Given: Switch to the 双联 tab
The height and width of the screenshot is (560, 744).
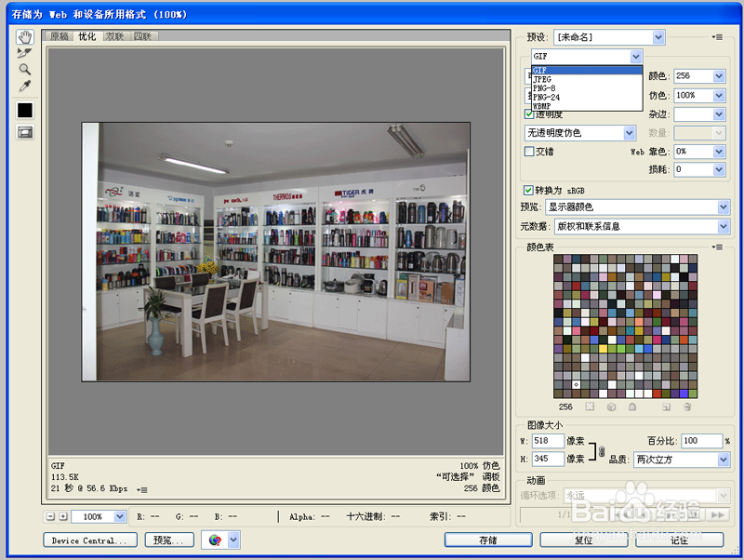Looking at the screenshot, I should tap(114, 36).
